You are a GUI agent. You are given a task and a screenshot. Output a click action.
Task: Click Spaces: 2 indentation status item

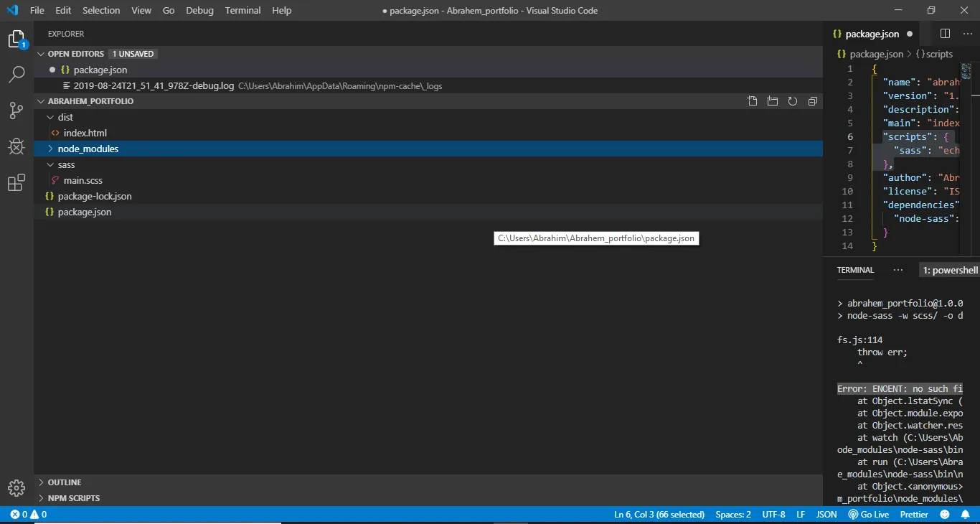point(733,515)
